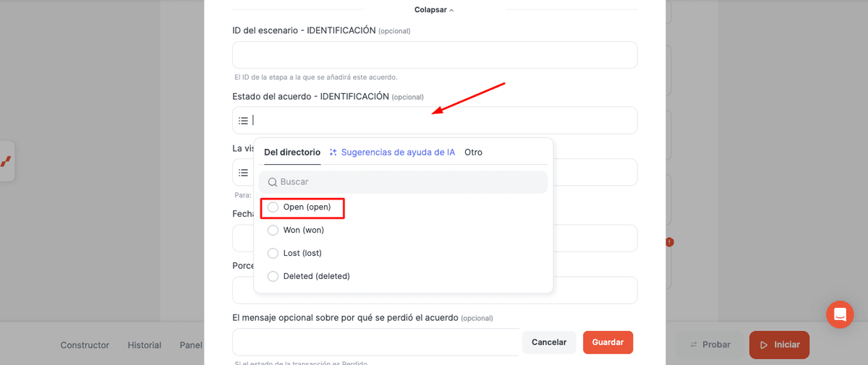Image resolution: width=868 pixels, height=365 pixels.
Task: Click the sparkle icon beside Sugerencias de ayuda
Action: tap(333, 153)
